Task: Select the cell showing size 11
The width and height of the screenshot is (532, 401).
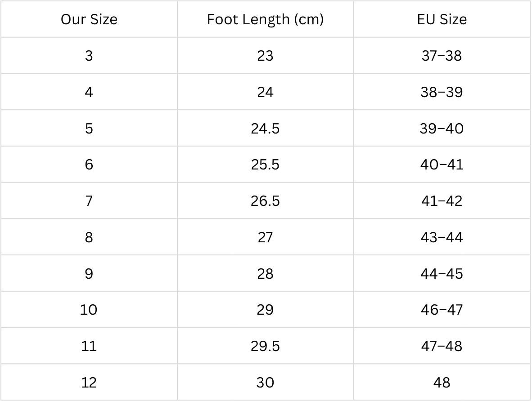Action: (x=89, y=346)
